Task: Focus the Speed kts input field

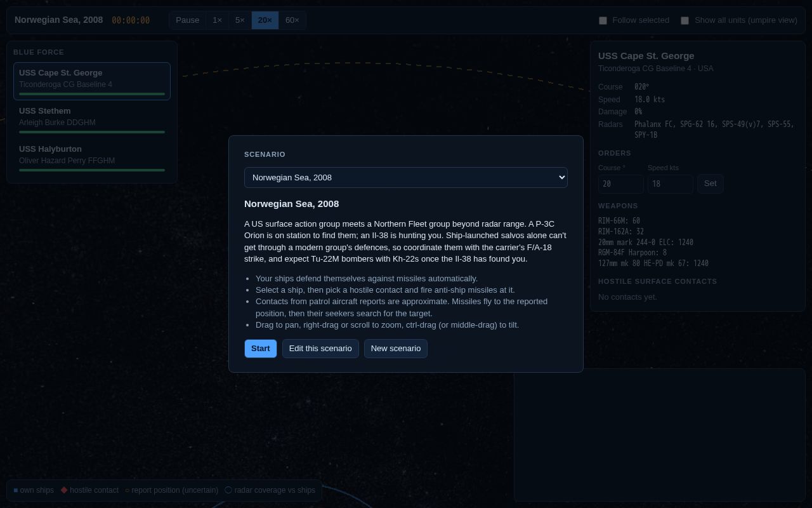Action: coord(671,184)
